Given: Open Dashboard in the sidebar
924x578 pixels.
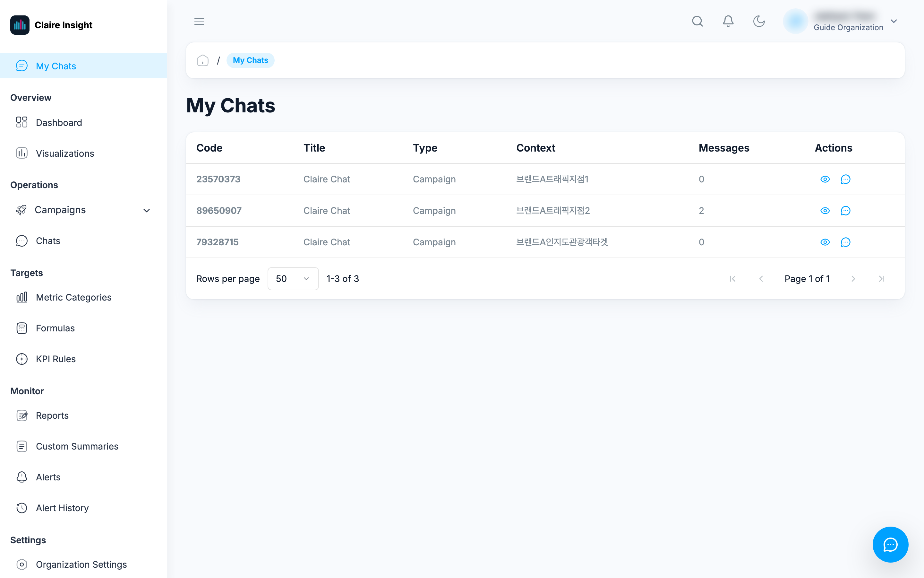Looking at the screenshot, I should 83,122.
